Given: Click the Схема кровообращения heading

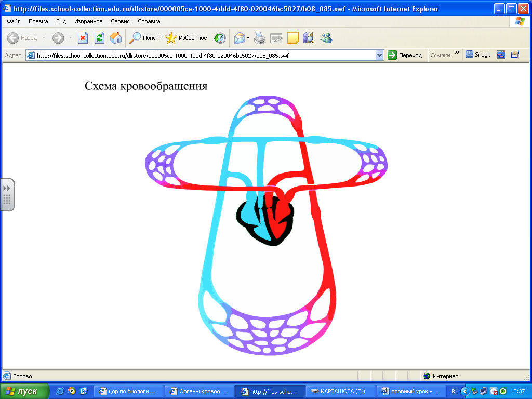Looking at the screenshot, I should pyautogui.click(x=146, y=86).
